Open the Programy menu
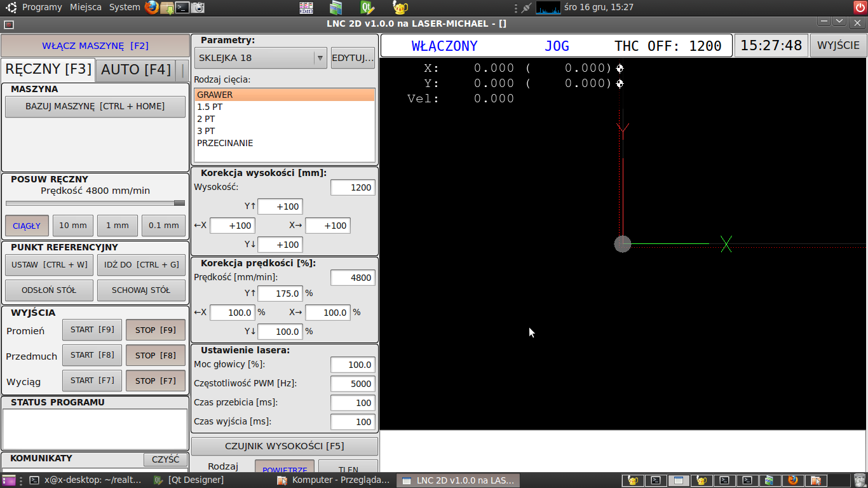This screenshot has width=868, height=488. click(x=42, y=8)
